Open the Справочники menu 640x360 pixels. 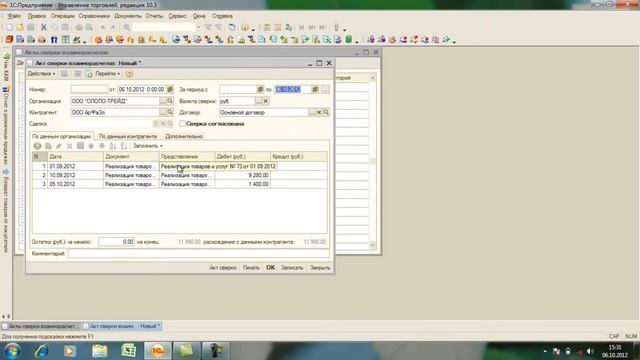94,16
